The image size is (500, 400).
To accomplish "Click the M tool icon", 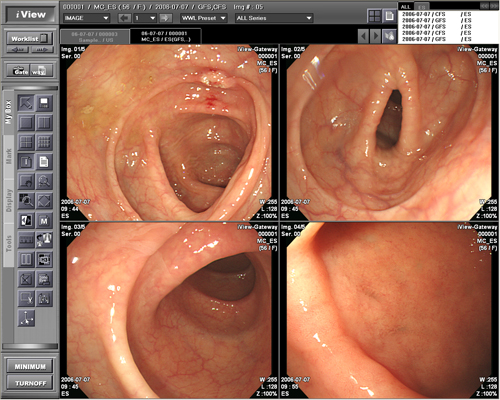I will point(44,220).
